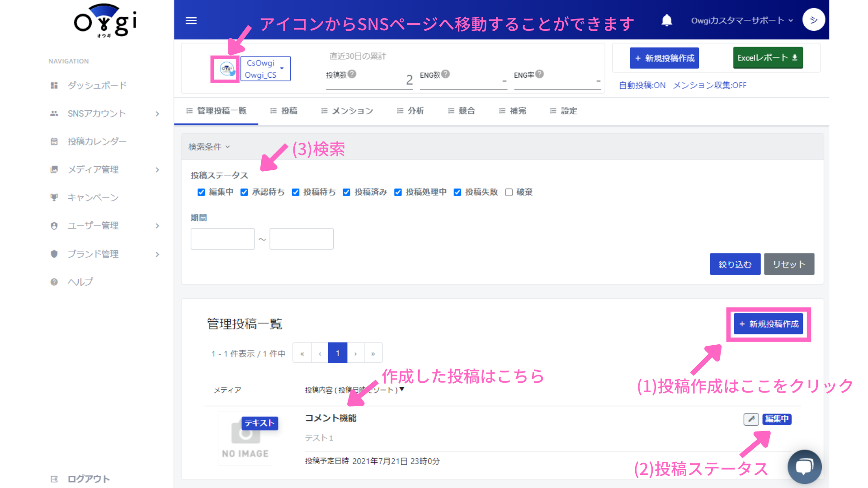
Task: Click the キャンペーン trophy icon
Action: [x=54, y=197]
